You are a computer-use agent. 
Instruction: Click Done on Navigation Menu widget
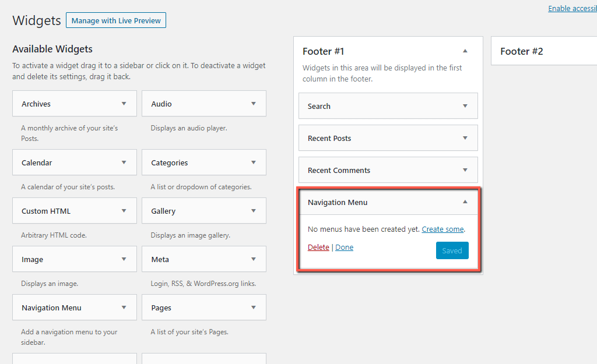[344, 248]
